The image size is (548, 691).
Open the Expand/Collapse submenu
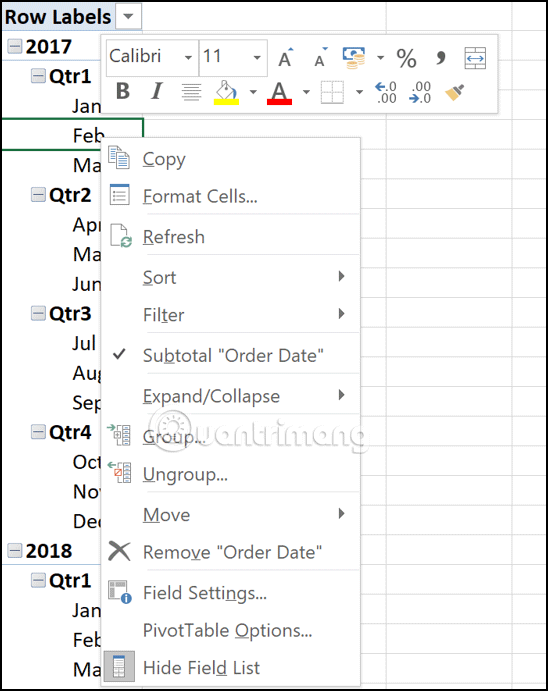click(x=231, y=396)
